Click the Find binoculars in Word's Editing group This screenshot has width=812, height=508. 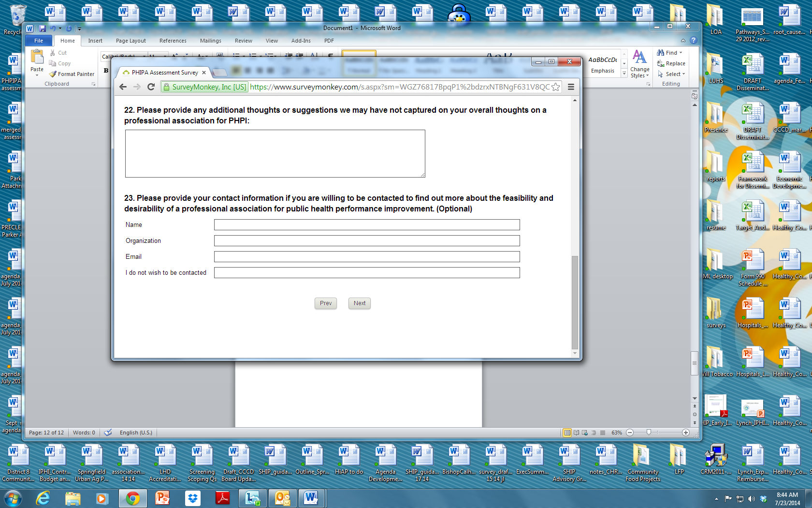coord(660,53)
